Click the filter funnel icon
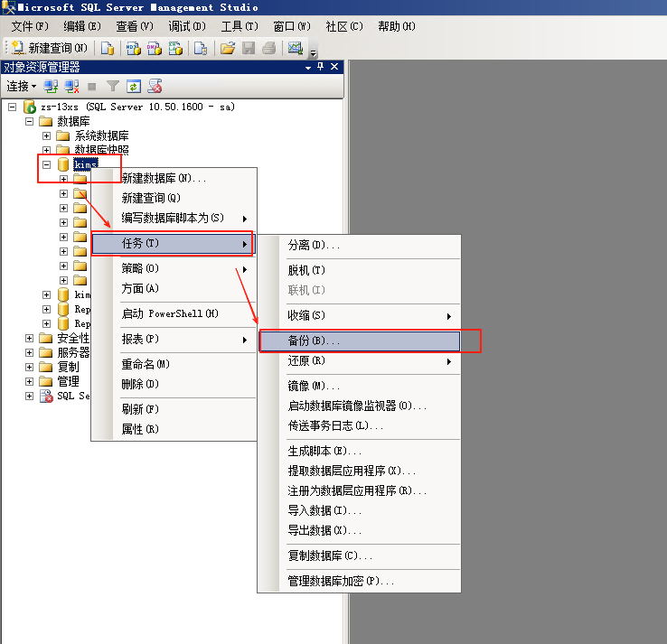The width and height of the screenshot is (667, 644). coord(113,87)
